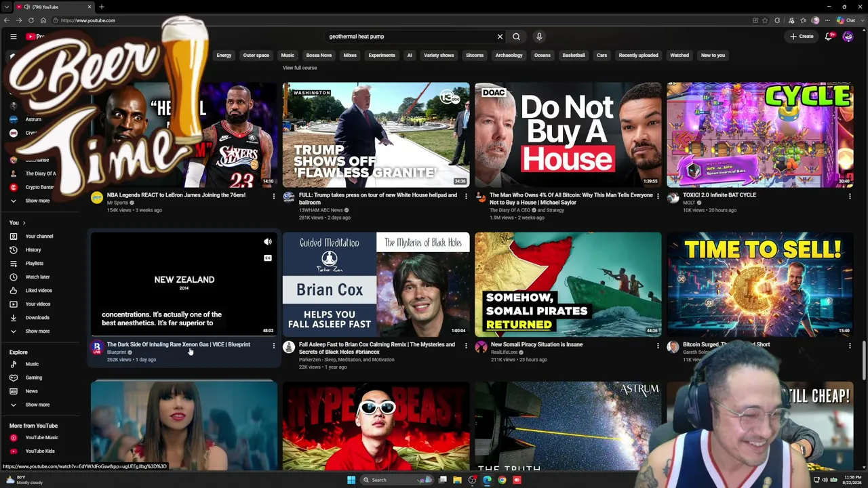Play the Do Not Buy A House thumbnail
This screenshot has width=868, height=488.
568,135
